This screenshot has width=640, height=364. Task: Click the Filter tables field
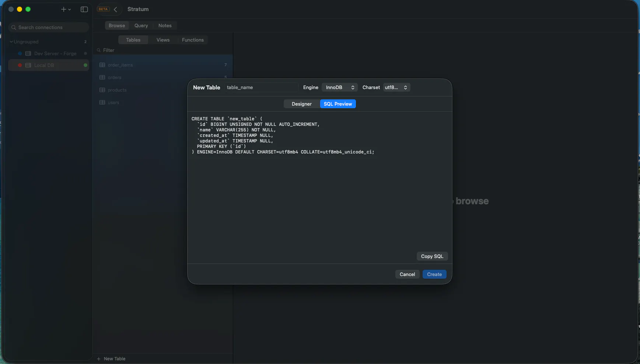(163, 50)
